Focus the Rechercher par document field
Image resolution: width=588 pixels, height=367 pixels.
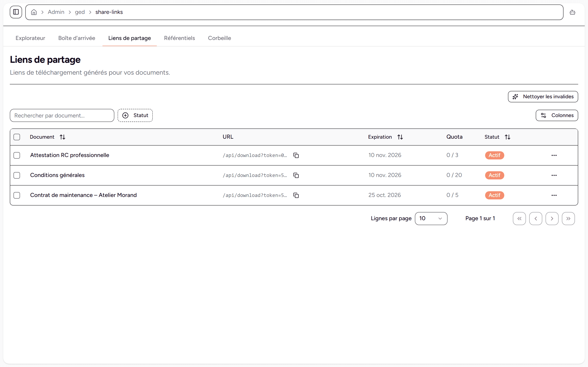(62, 116)
